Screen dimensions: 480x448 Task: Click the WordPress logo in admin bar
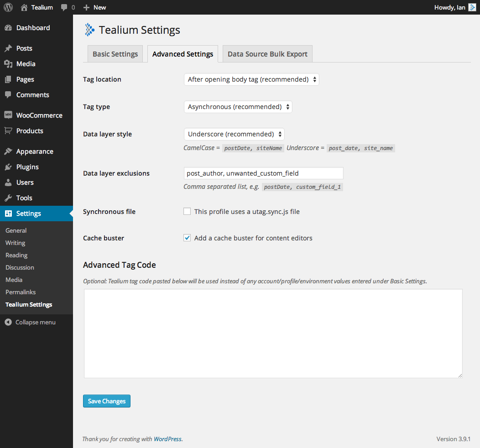8,7
